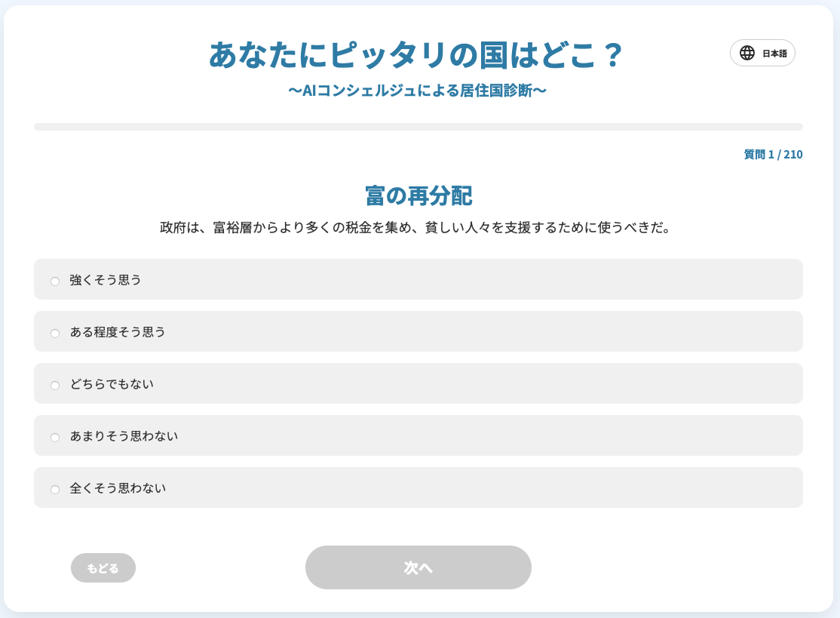Select the 強くそう思う radio button

click(x=55, y=281)
